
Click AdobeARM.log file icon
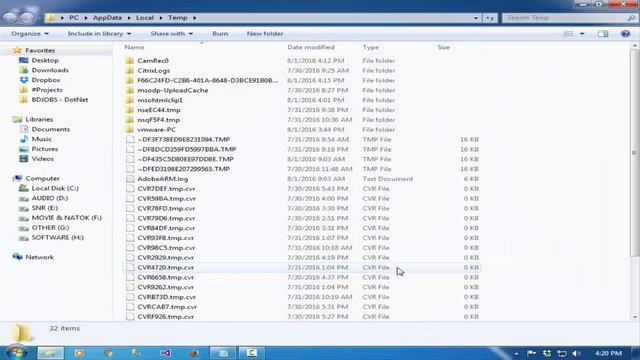point(130,179)
